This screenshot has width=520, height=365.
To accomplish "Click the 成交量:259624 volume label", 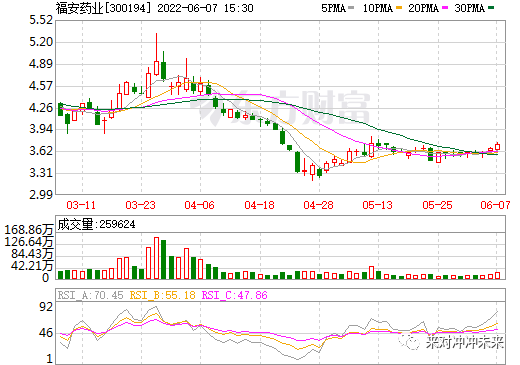I will (97, 224).
